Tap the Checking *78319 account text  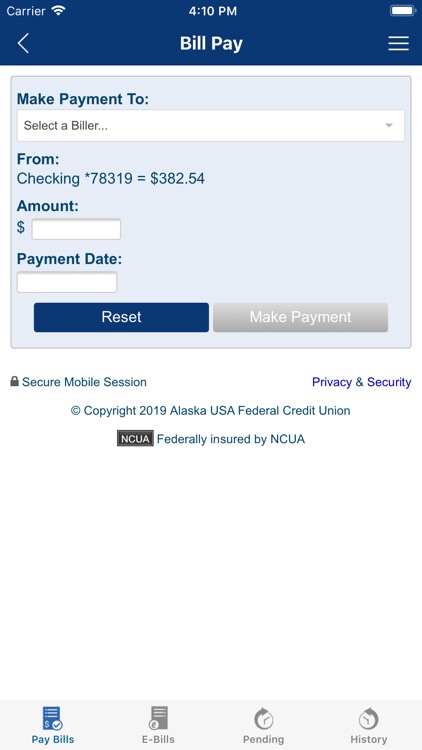click(111, 179)
